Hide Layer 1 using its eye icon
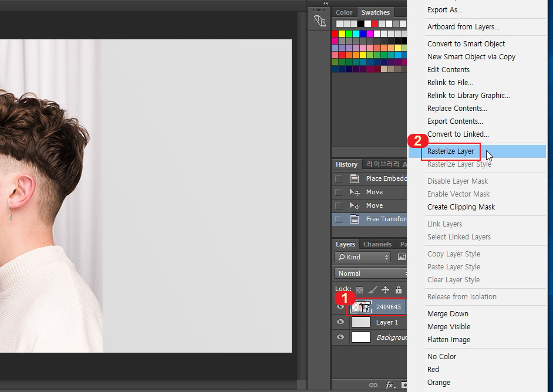553x392 pixels. click(340, 322)
